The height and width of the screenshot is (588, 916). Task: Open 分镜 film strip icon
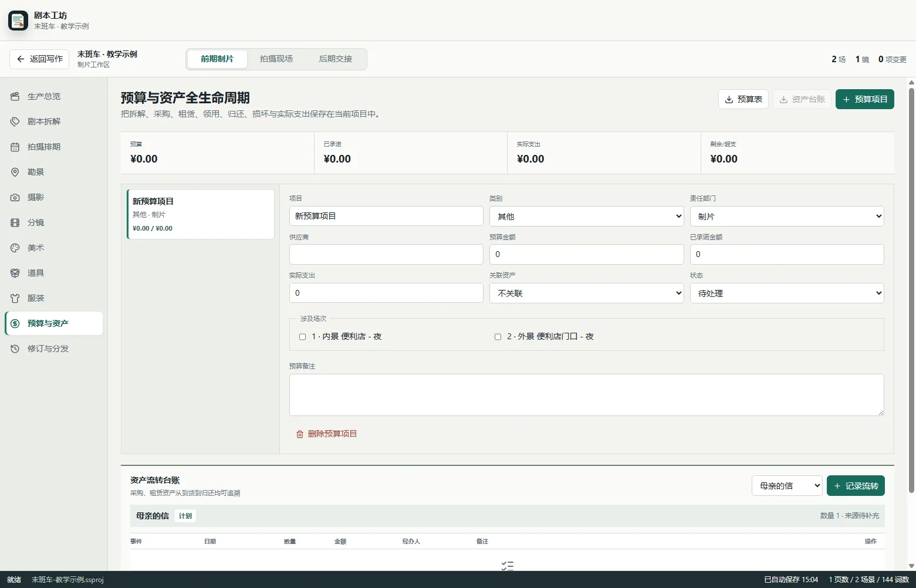[15, 222]
